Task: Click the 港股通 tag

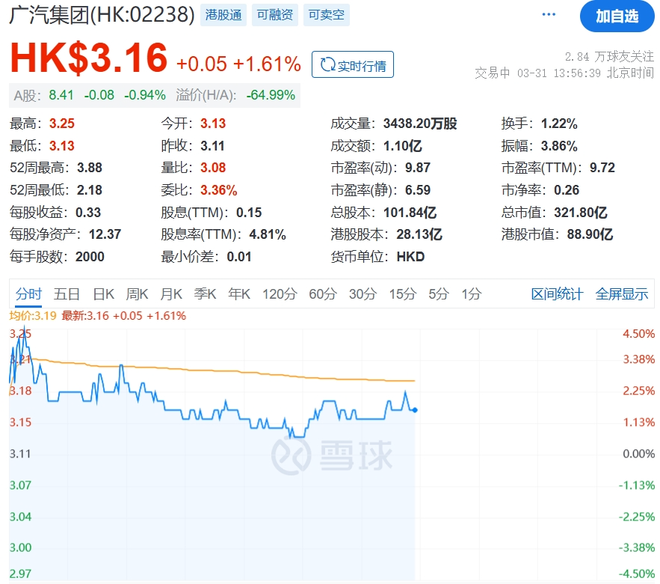Action: (x=222, y=15)
